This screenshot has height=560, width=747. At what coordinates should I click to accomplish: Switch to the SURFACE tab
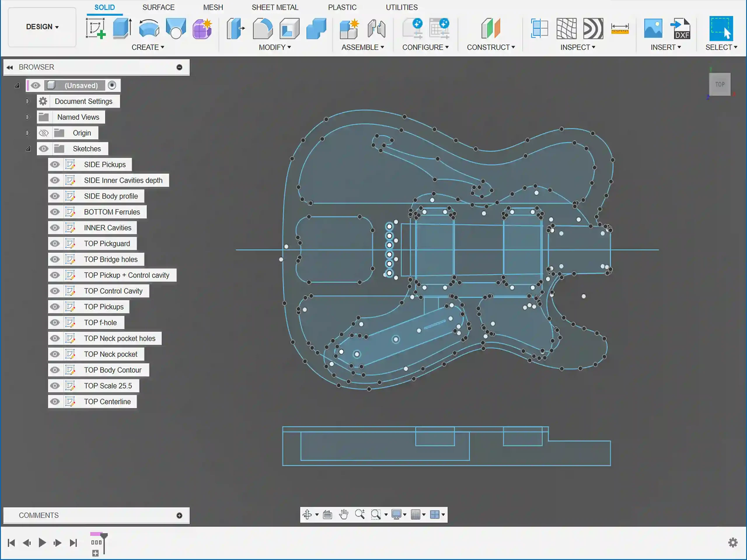pos(158,7)
